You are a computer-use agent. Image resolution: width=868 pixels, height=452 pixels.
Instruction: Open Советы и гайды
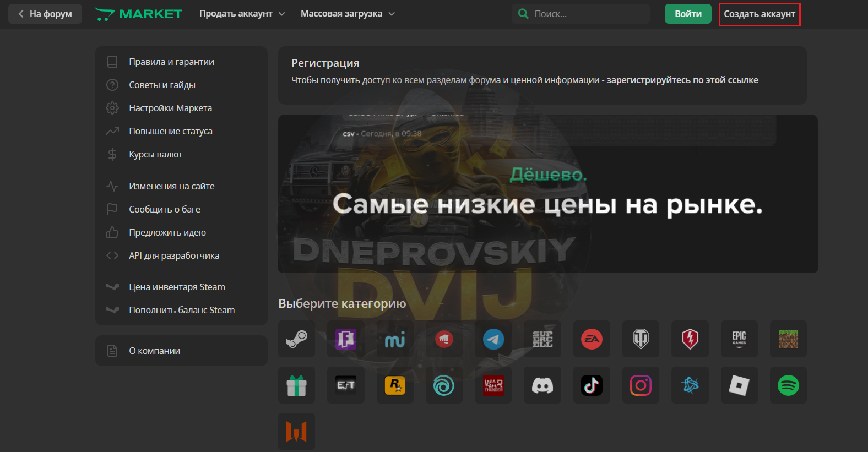(181, 85)
